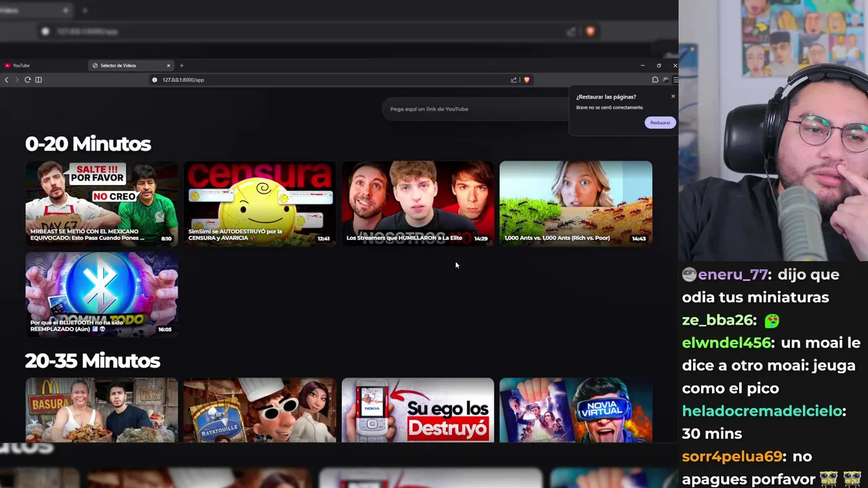
Task: Open 'Los Streamers que HUMILLARON a La Elite' video
Action: point(418,203)
